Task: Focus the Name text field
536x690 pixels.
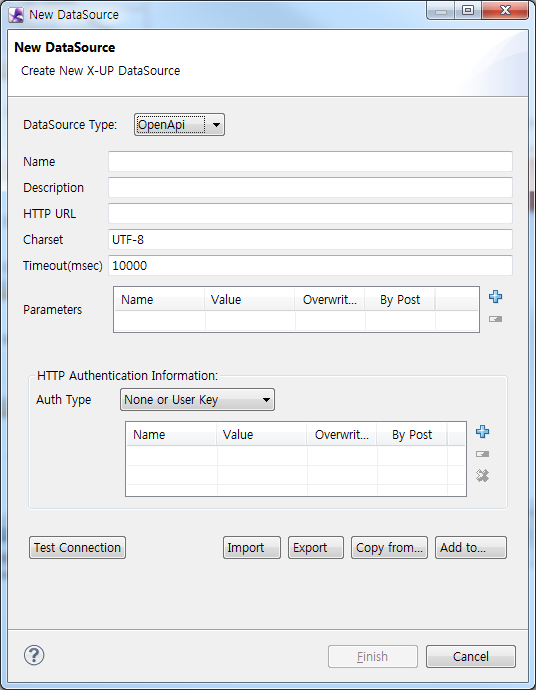Action: [x=310, y=161]
